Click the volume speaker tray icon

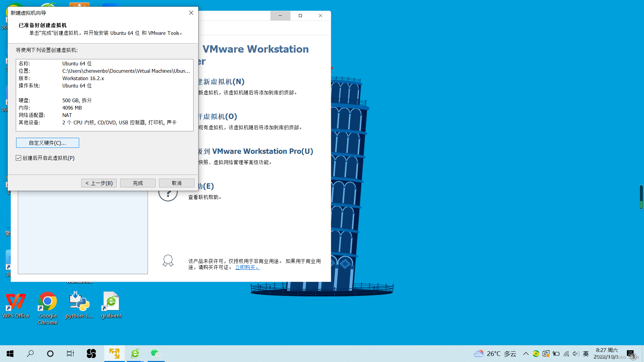(576, 354)
